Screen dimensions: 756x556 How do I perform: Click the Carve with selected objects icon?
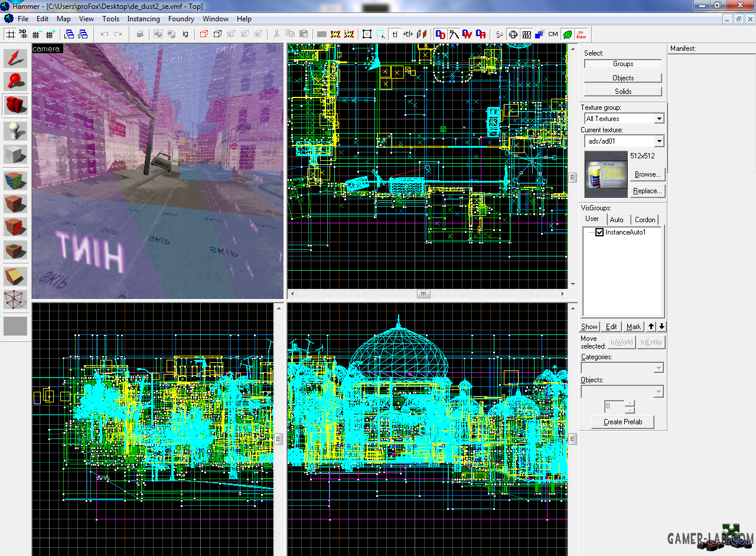pos(141,34)
